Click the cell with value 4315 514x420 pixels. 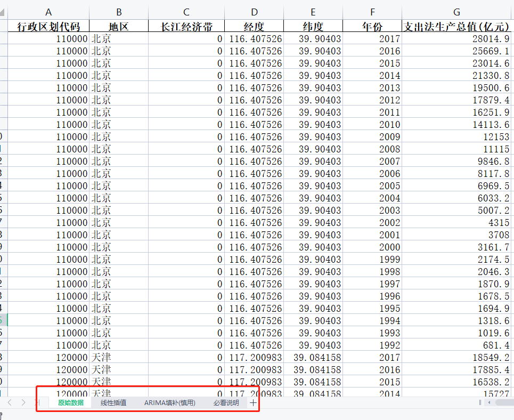(456, 222)
